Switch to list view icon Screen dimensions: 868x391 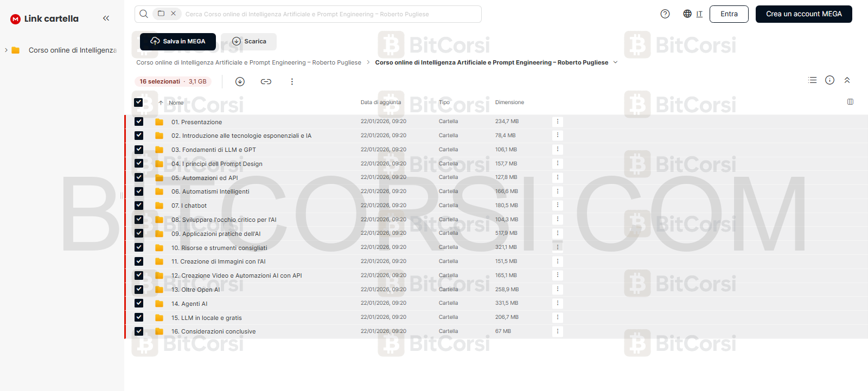point(812,80)
